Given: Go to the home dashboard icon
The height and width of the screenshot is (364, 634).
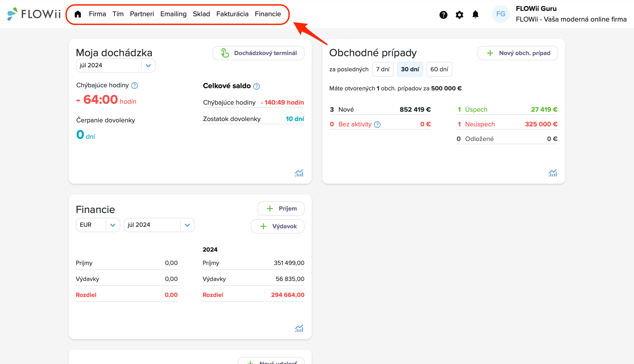Looking at the screenshot, I should click(x=78, y=14).
